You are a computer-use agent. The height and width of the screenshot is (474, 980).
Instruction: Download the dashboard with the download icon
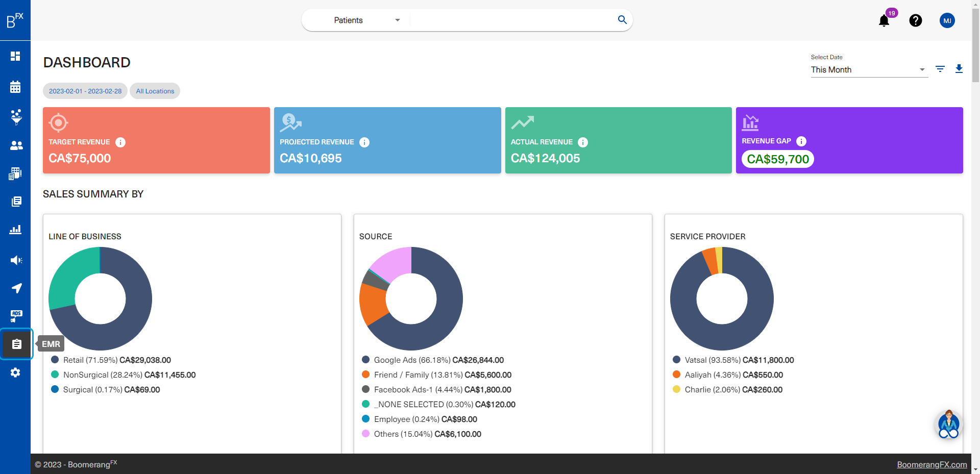click(x=959, y=69)
